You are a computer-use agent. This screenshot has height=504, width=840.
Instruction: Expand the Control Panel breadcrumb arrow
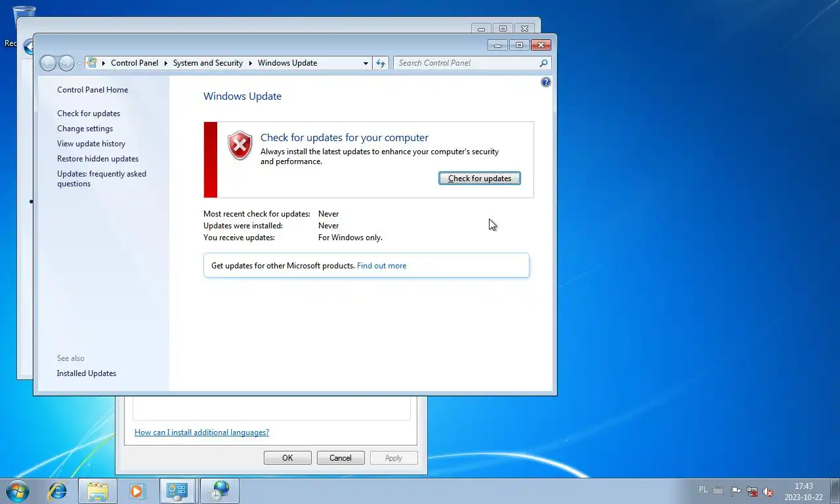click(165, 63)
